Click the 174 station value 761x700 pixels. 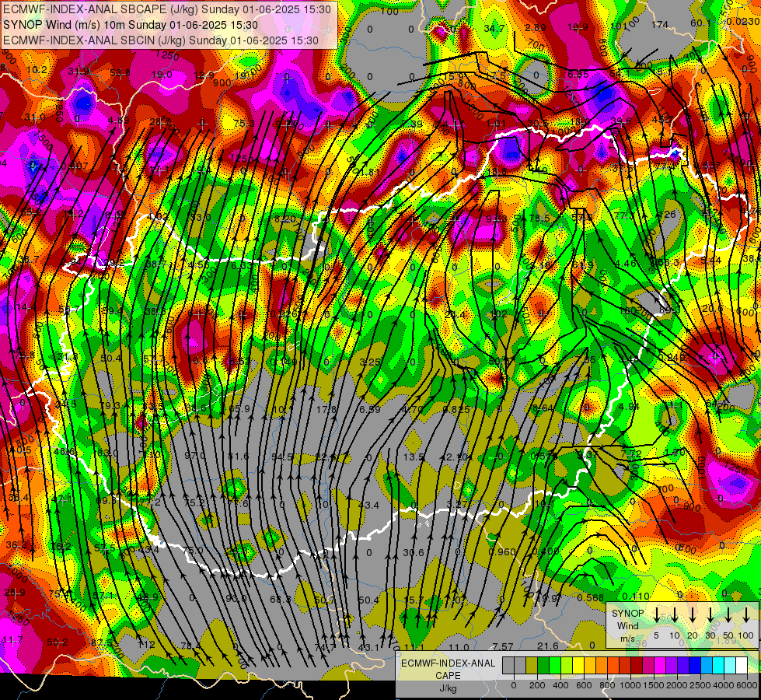(x=660, y=24)
